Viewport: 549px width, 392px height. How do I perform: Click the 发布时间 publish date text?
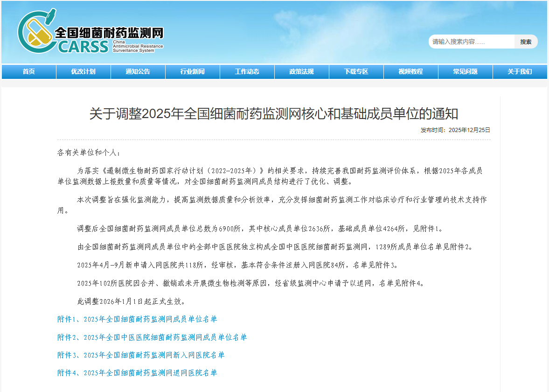(455, 130)
